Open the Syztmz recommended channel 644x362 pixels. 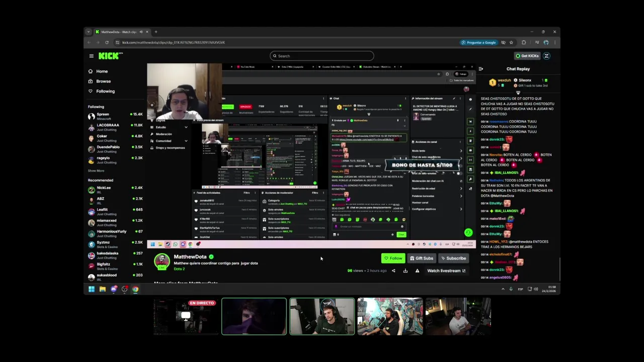pyautogui.click(x=115, y=244)
